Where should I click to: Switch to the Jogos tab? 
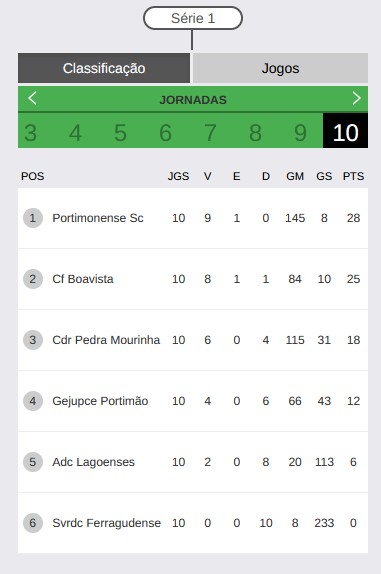point(280,68)
